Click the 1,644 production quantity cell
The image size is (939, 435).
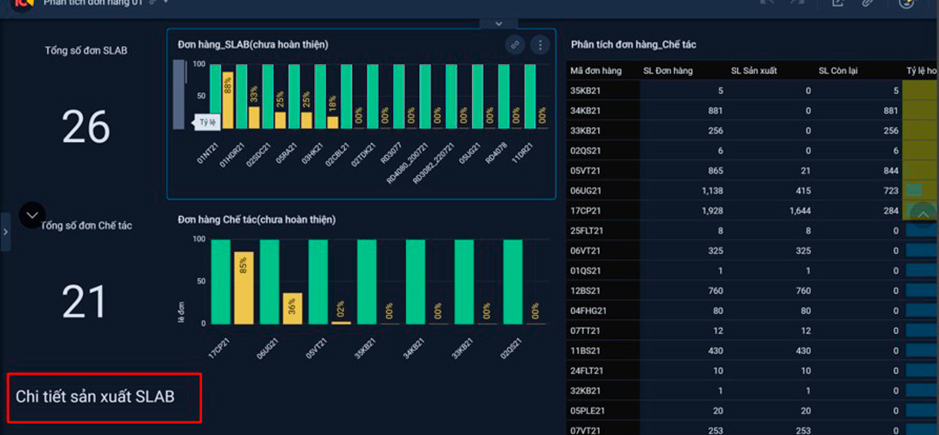pyautogui.click(x=800, y=210)
